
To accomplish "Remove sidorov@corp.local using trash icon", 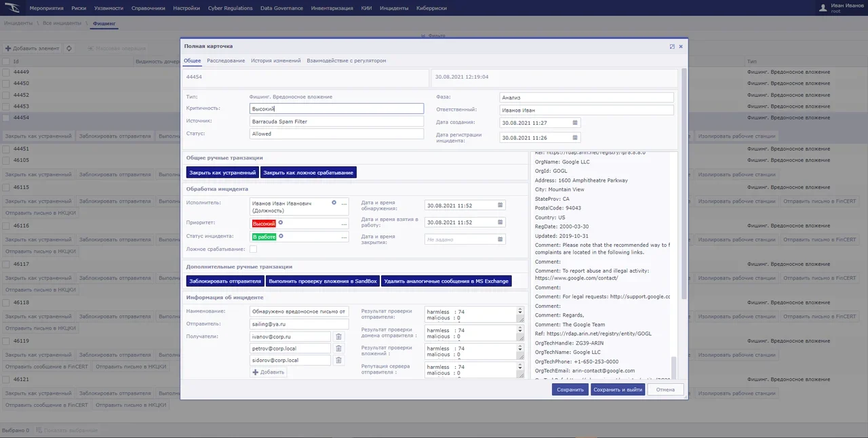I will point(339,360).
